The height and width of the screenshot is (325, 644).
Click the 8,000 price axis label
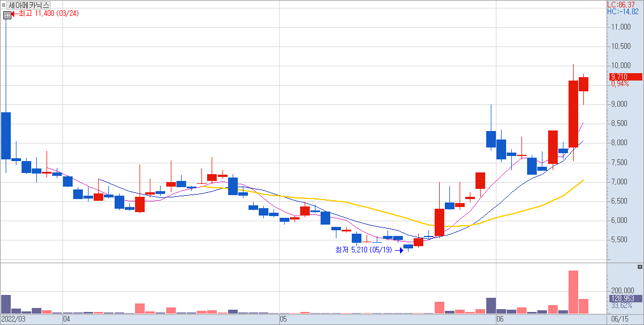pyautogui.click(x=620, y=143)
